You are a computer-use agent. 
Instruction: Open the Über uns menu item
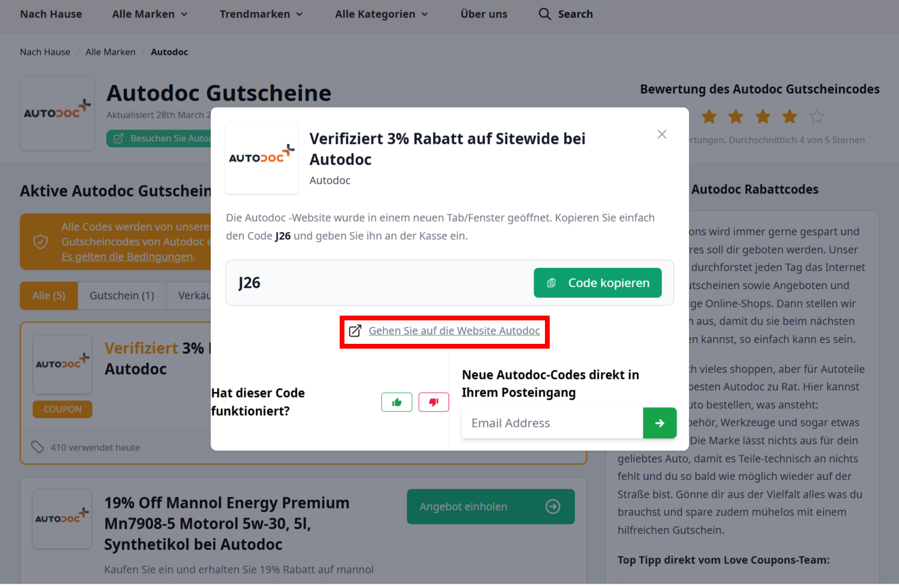[484, 14]
